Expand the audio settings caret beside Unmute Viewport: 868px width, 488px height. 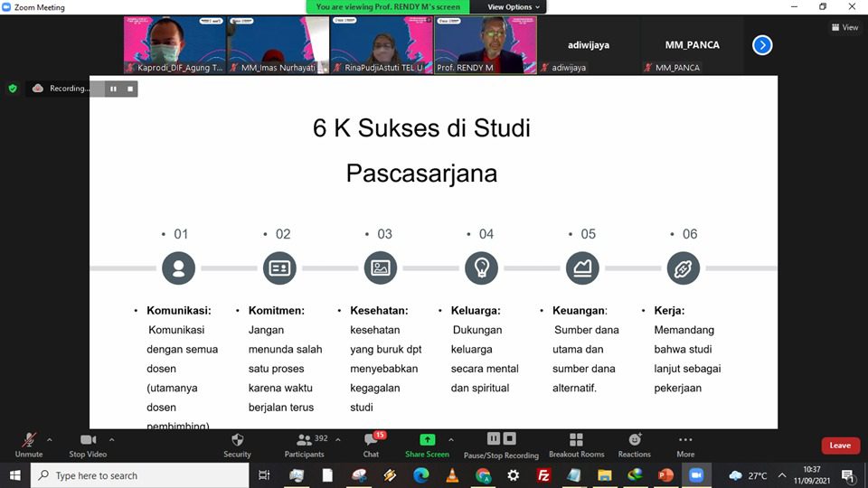(x=50, y=440)
